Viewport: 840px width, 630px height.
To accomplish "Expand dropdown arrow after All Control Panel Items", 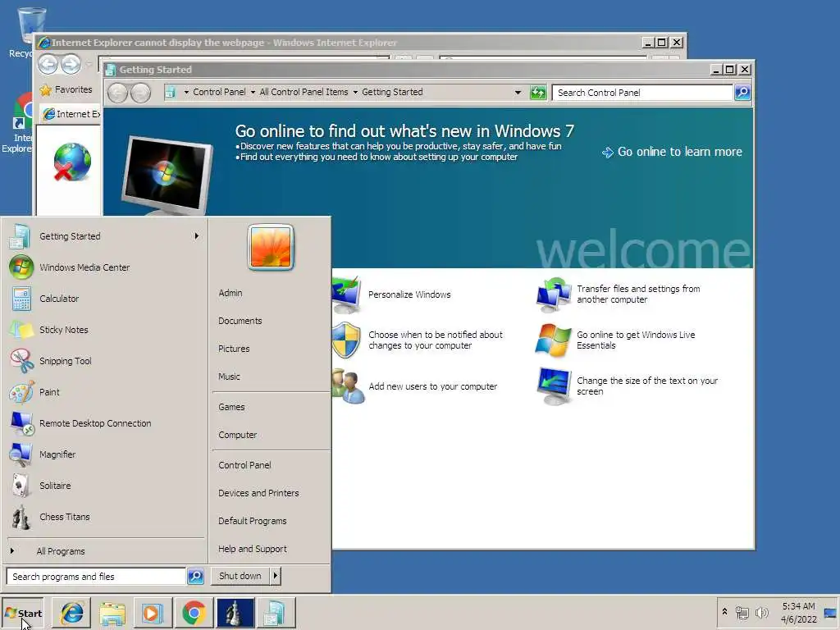I will [x=354, y=92].
